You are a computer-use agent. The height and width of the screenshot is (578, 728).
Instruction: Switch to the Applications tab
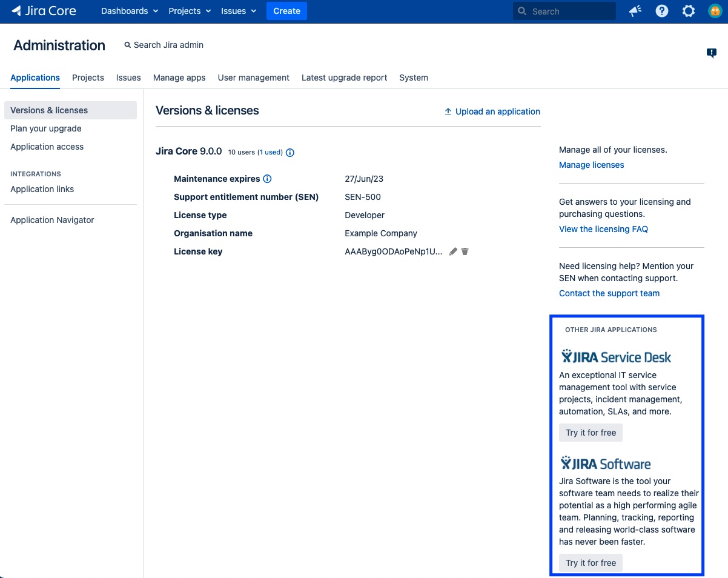35,78
